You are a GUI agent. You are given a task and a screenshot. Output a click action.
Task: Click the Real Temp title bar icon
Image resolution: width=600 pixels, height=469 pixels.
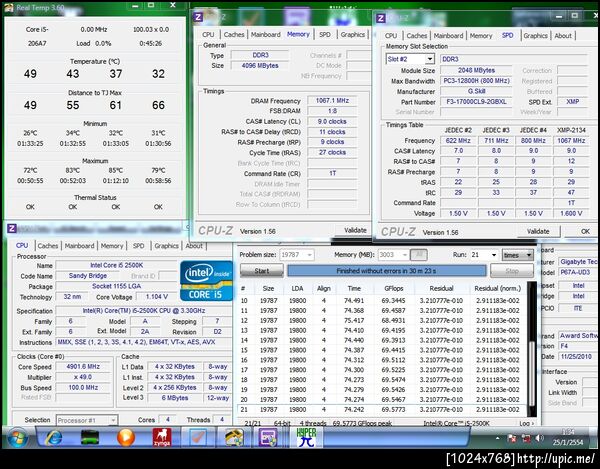coord(9,7)
